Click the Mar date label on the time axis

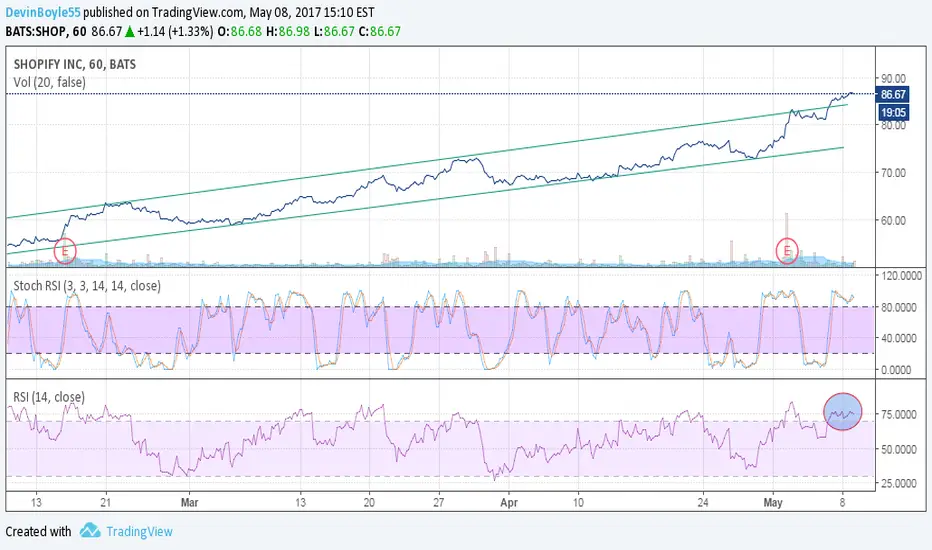click(x=189, y=502)
